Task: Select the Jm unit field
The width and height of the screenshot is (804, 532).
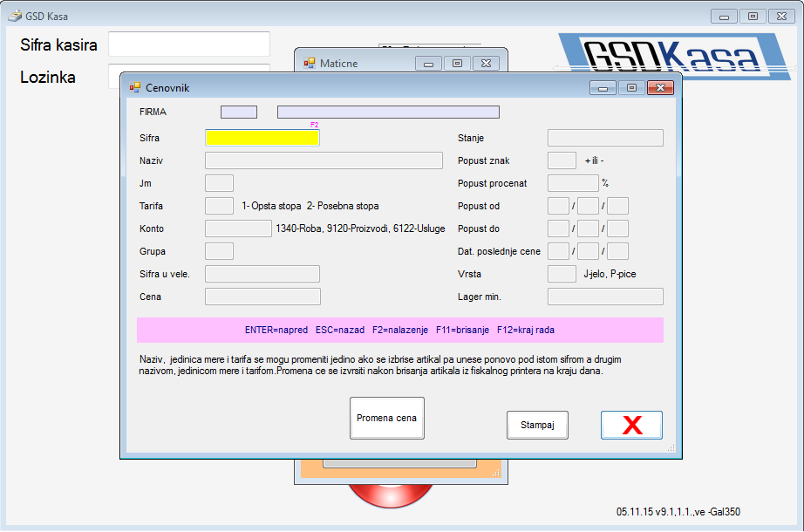Action: pos(219,183)
